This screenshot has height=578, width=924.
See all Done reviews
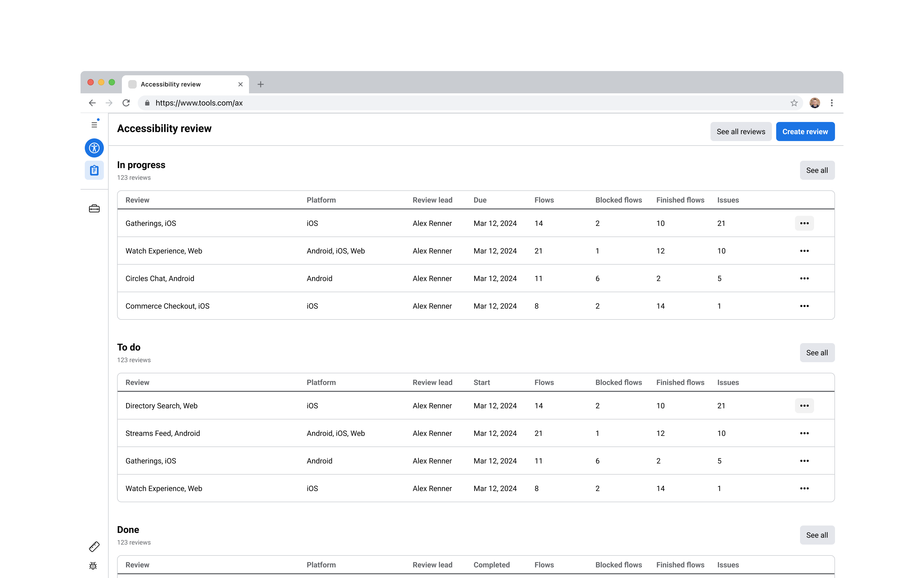[817, 535]
